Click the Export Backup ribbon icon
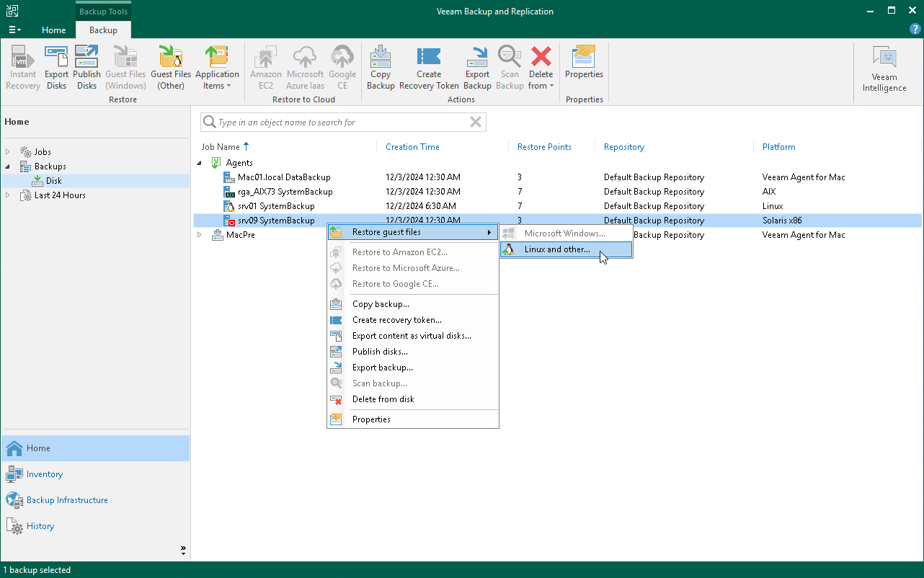Screen dimensions: 924x578 click(477, 66)
